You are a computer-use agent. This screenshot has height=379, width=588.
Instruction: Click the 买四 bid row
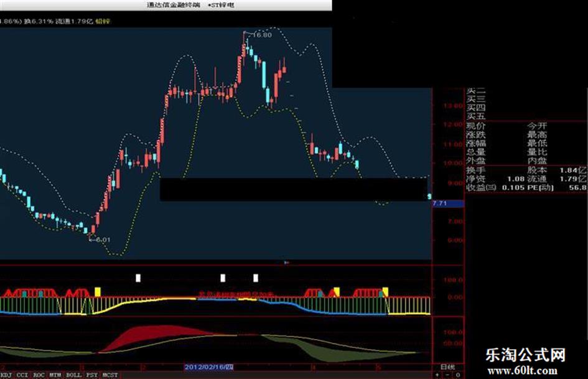coord(475,107)
